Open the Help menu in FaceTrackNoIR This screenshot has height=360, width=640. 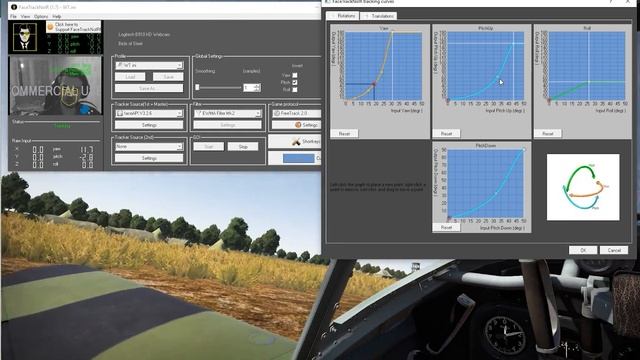pyautogui.click(x=57, y=16)
